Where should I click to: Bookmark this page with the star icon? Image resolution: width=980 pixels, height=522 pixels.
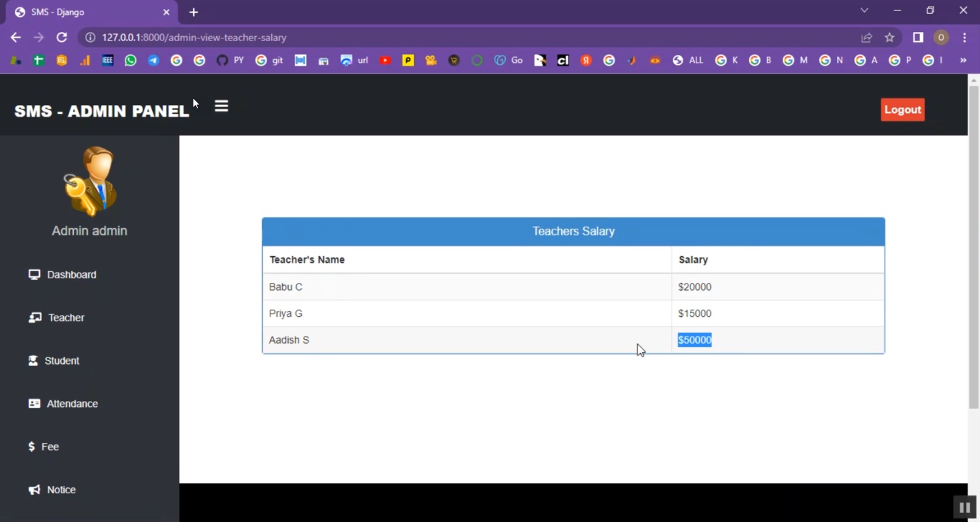889,38
